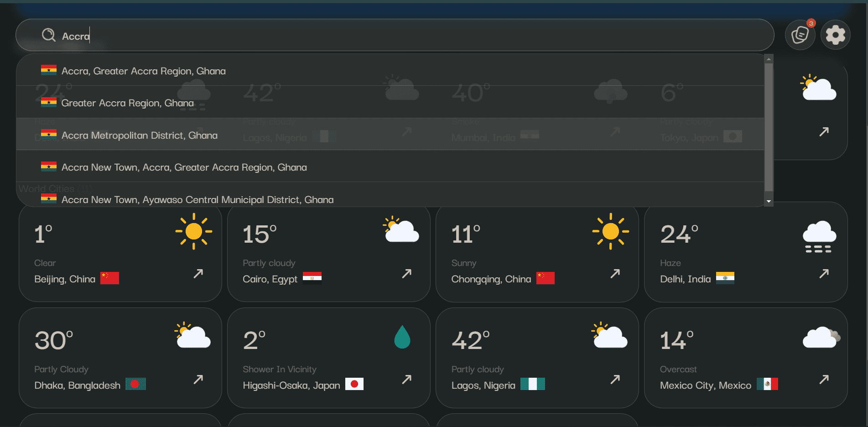
Task: Click the scrollbar down arrow in suggestions
Action: tap(769, 201)
